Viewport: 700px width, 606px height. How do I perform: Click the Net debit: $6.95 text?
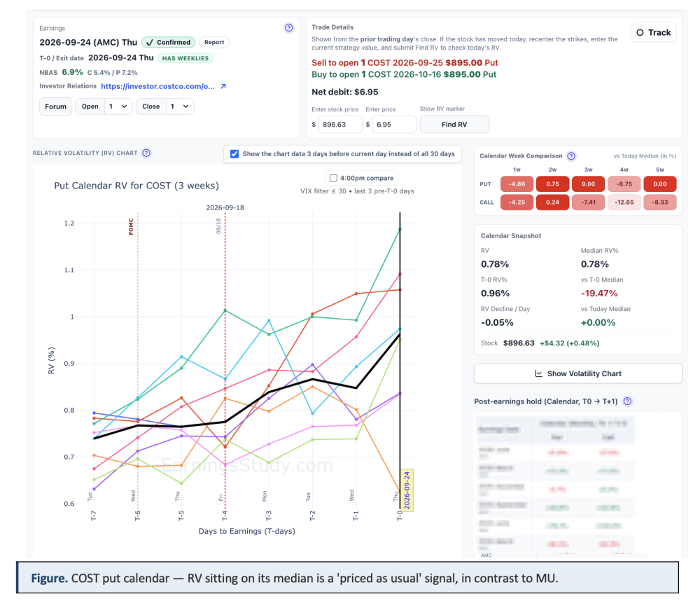pos(344,92)
